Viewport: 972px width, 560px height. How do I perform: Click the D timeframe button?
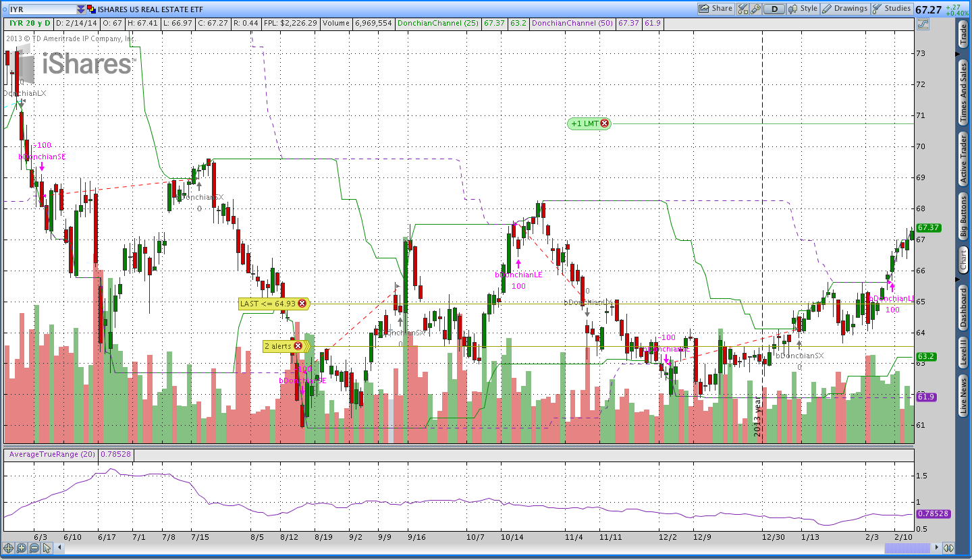(x=774, y=9)
